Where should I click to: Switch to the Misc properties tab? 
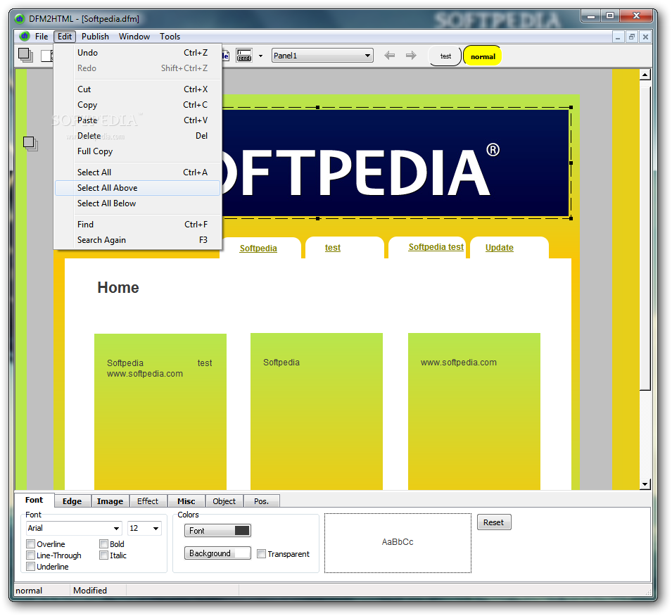coord(186,501)
